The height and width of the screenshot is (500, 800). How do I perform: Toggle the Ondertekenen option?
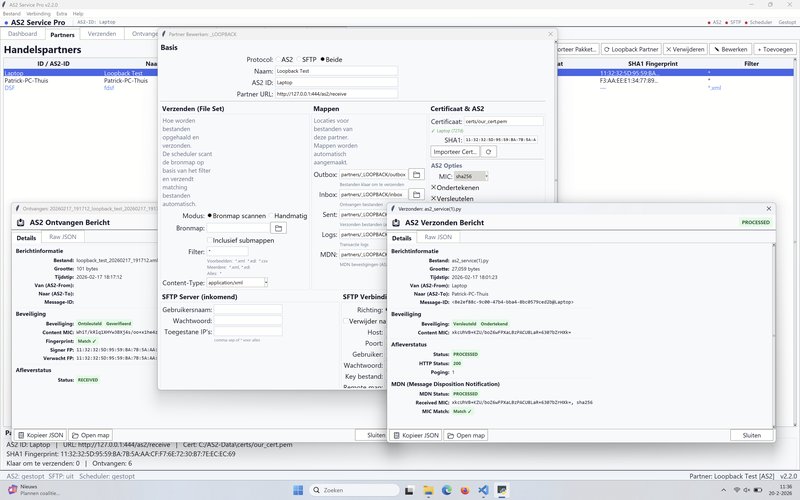[x=434, y=187]
